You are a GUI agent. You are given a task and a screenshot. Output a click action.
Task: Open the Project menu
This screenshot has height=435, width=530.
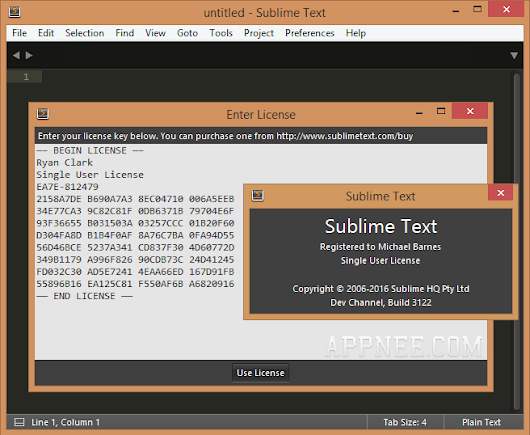click(259, 33)
